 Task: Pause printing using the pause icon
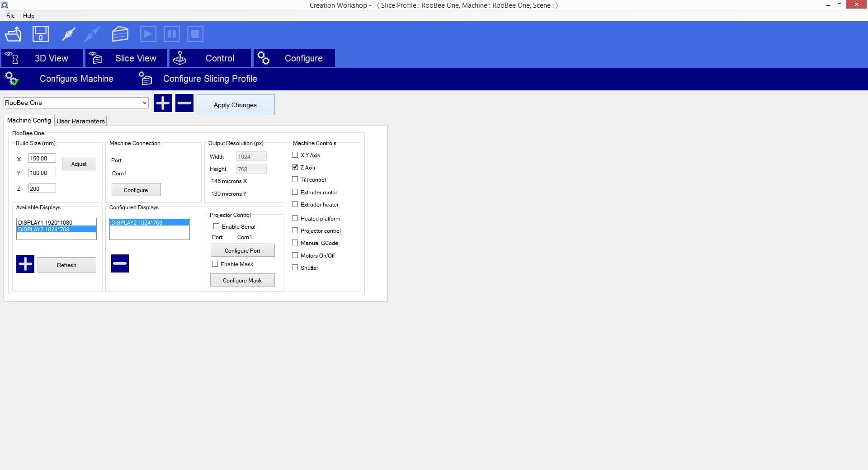171,34
